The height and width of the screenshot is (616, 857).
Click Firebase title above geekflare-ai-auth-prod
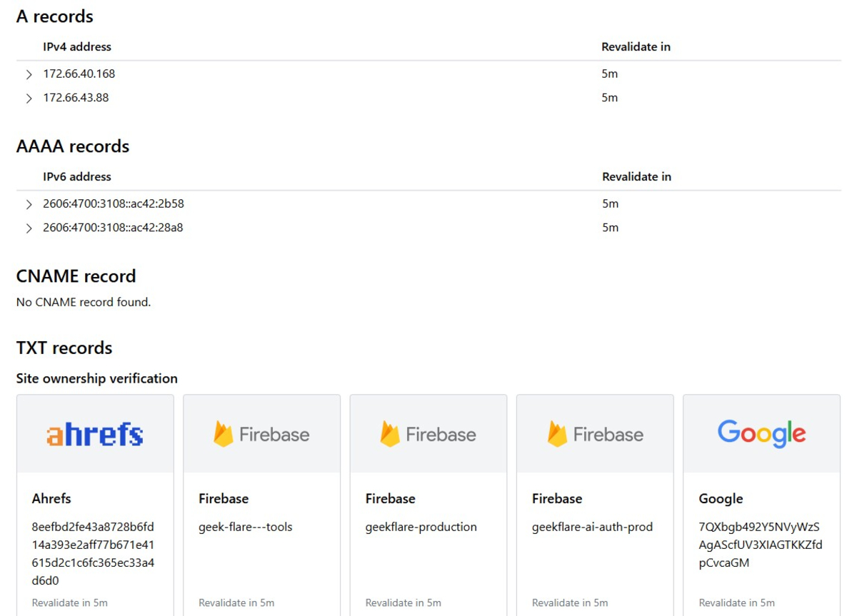point(557,499)
